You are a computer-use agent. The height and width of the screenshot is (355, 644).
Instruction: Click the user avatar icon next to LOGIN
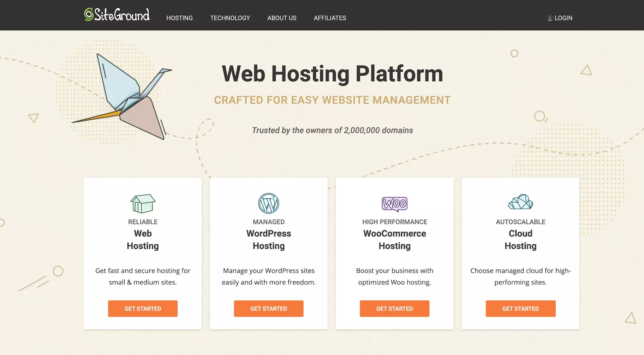tap(549, 18)
